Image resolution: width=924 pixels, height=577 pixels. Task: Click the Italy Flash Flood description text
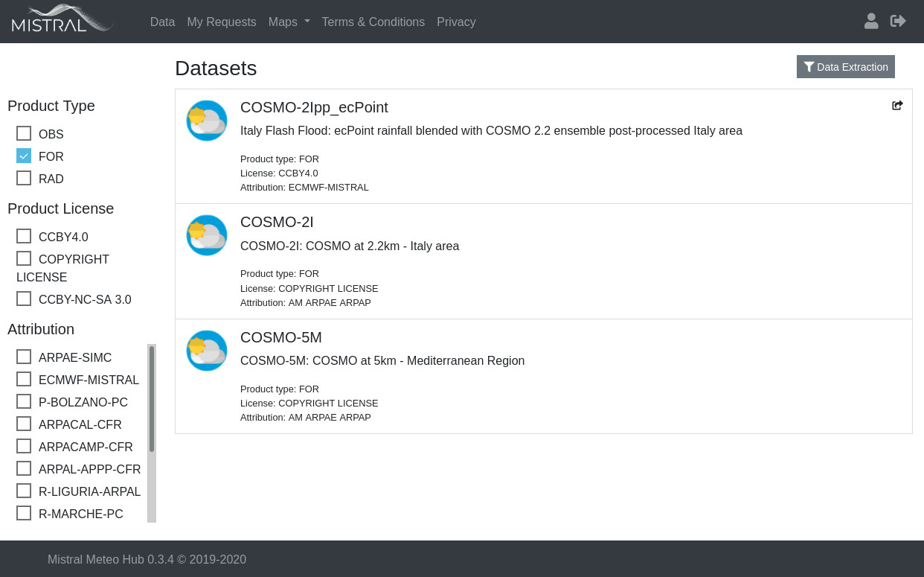click(491, 131)
